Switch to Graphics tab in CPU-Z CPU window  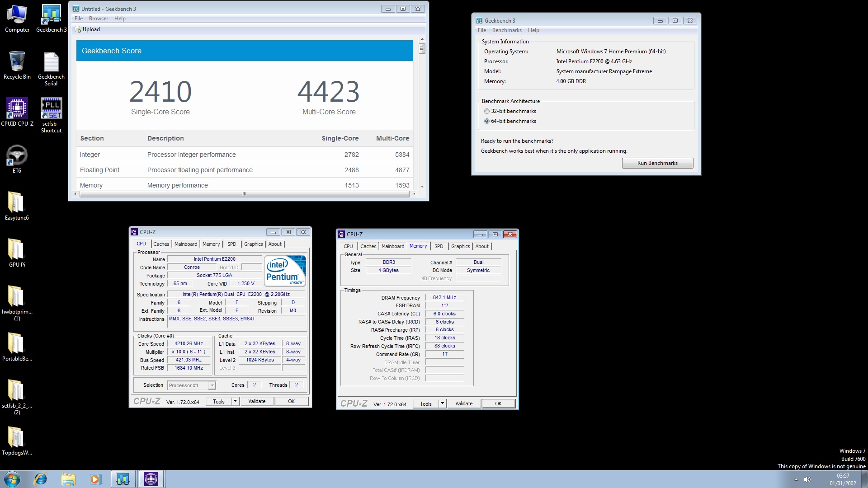pyautogui.click(x=254, y=244)
